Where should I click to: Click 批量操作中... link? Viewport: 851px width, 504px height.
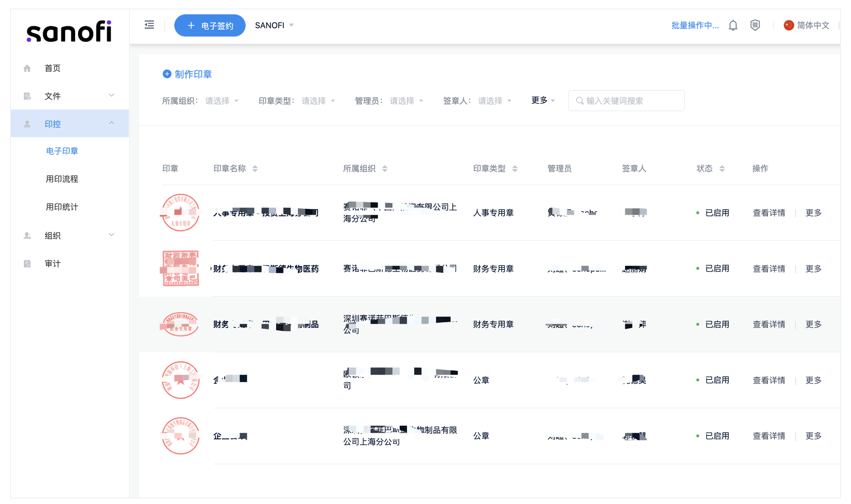click(695, 25)
